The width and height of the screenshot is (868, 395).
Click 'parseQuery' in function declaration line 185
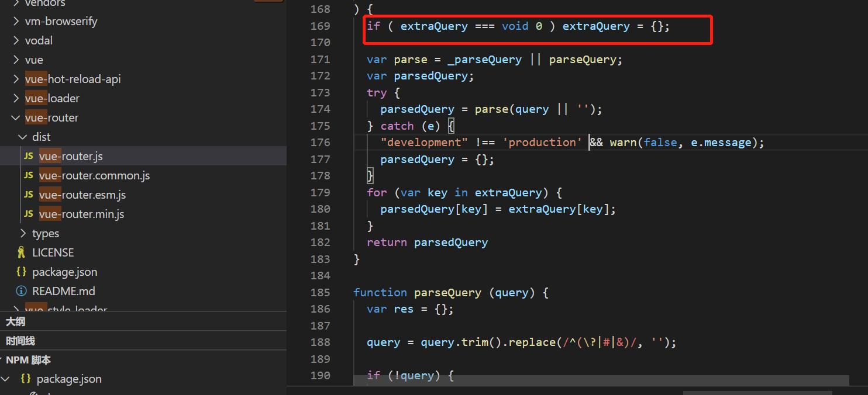(447, 293)
